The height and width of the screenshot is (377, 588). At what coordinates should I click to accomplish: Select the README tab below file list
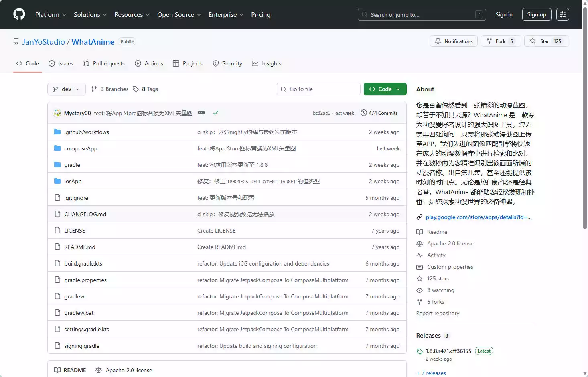70,370
